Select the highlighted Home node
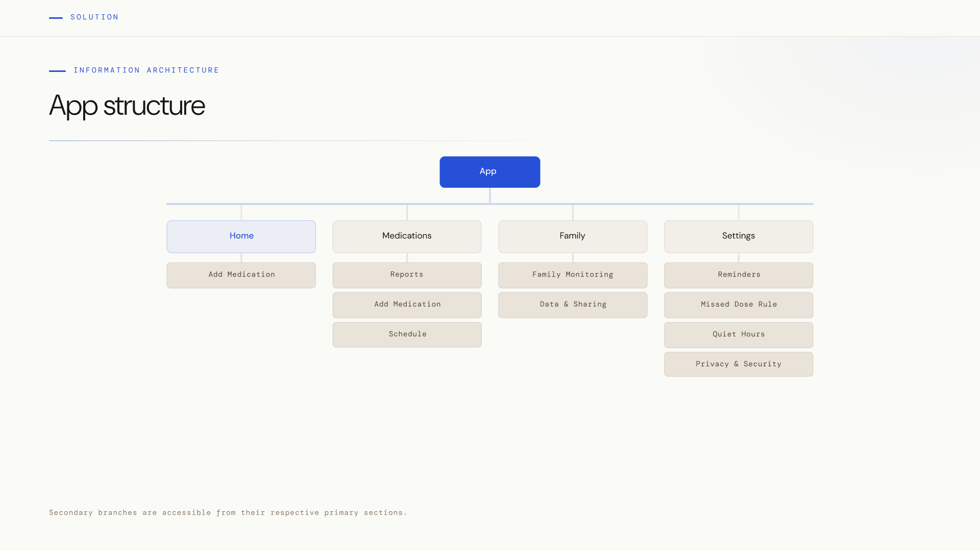Screen dimensions: 980x551 point(241,236)
